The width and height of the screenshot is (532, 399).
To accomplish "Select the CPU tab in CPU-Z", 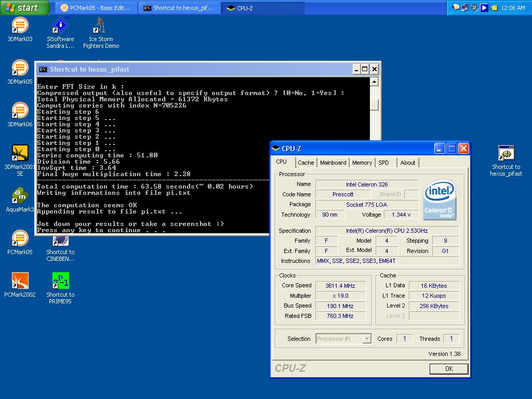I will tap(281, 162).
